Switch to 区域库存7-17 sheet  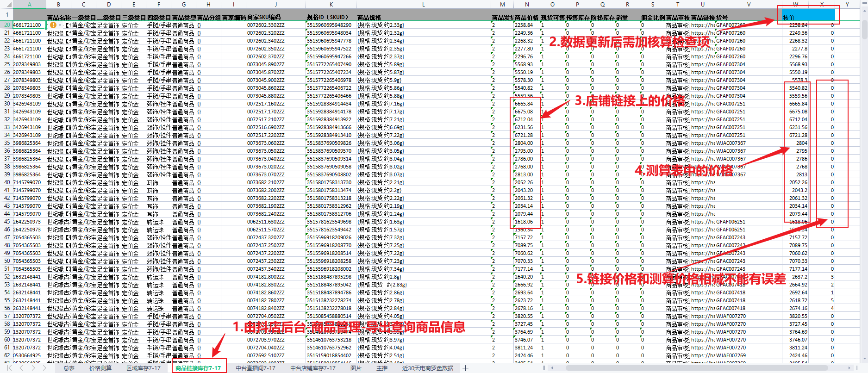144,368
